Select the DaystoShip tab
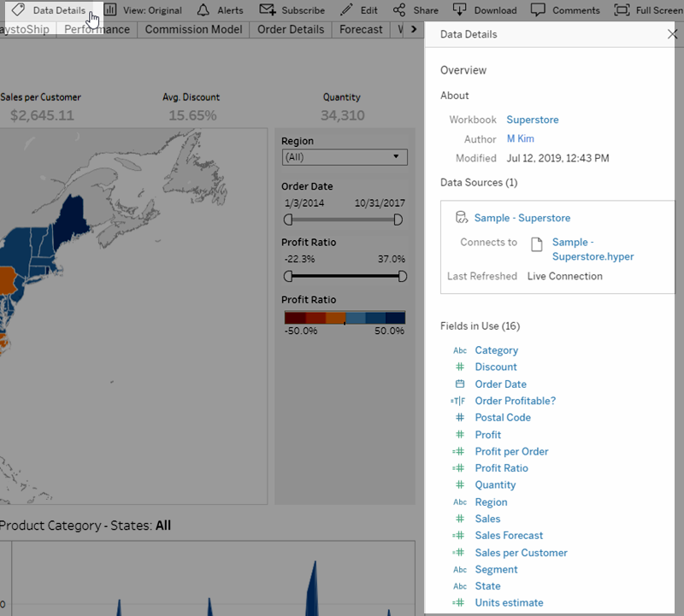Screen dimensions: 684x616 coord(26,29)
